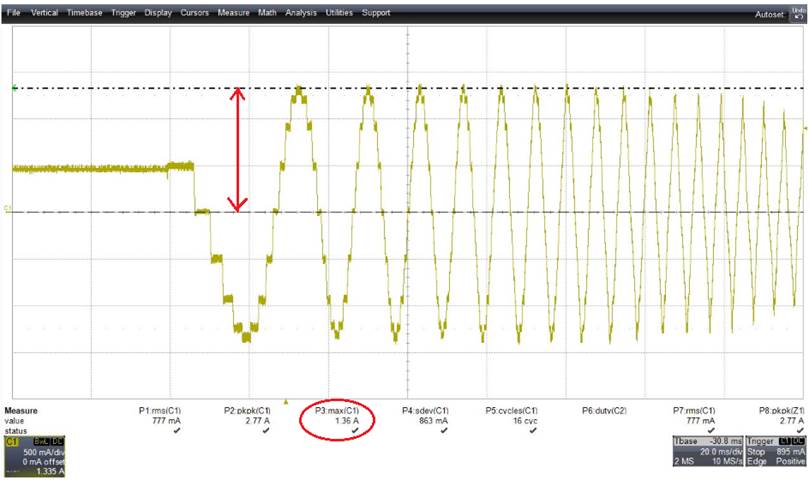Open the Tbase timebase descriptor box

pos(708,451)
